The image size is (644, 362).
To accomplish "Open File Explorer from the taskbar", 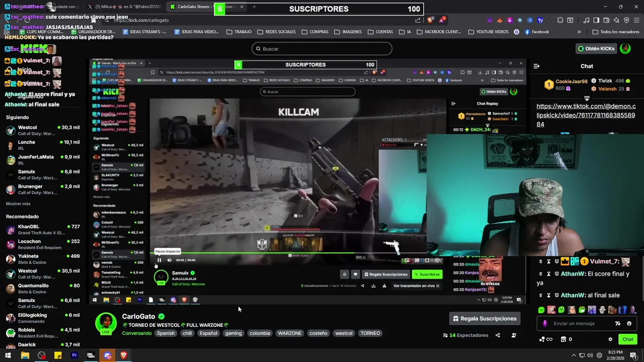I will pyautogui.click(x=25, y=355).
